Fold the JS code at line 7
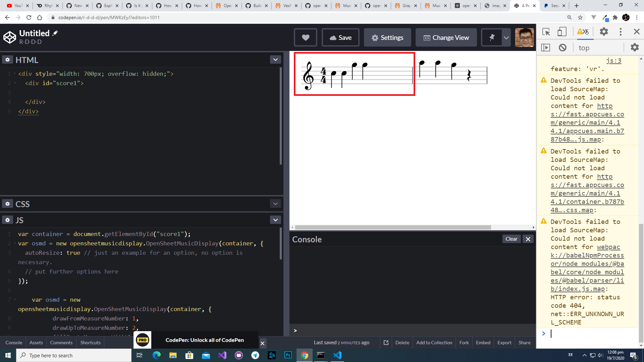Viewport: 644px width, 362px height. pyautogui.click(x=15, y=300)
